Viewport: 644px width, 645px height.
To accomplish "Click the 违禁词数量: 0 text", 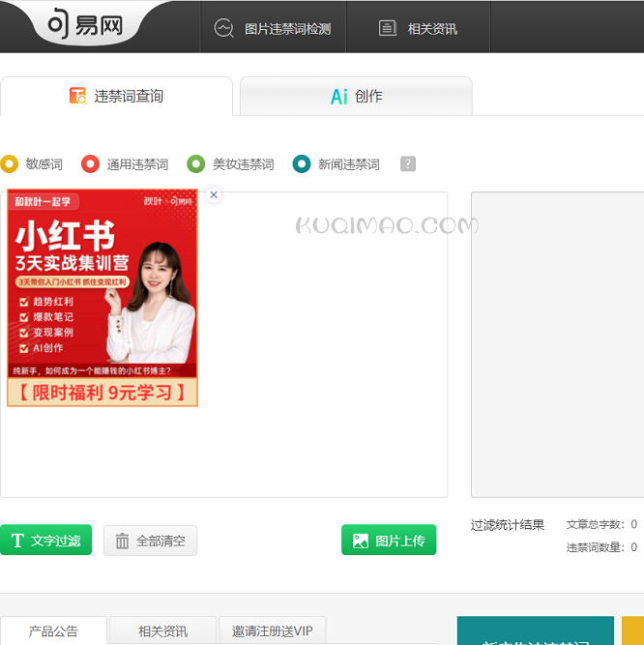I will (601, 547).
